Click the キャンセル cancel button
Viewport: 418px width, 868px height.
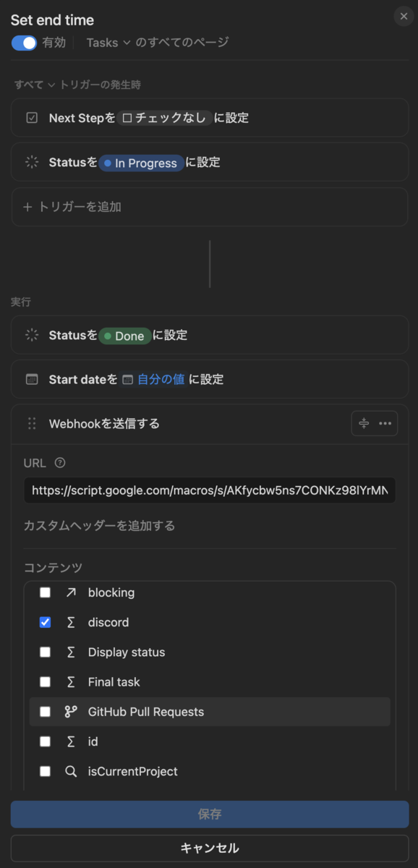coord(210,848)
